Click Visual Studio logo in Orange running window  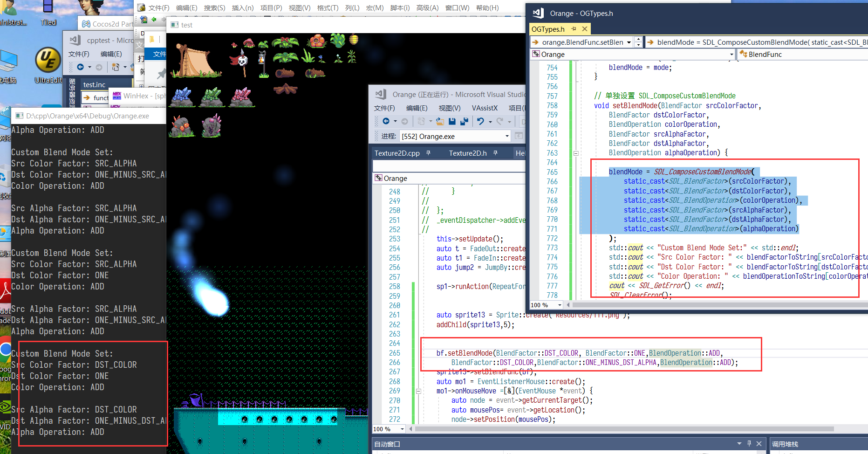point(381,94)
